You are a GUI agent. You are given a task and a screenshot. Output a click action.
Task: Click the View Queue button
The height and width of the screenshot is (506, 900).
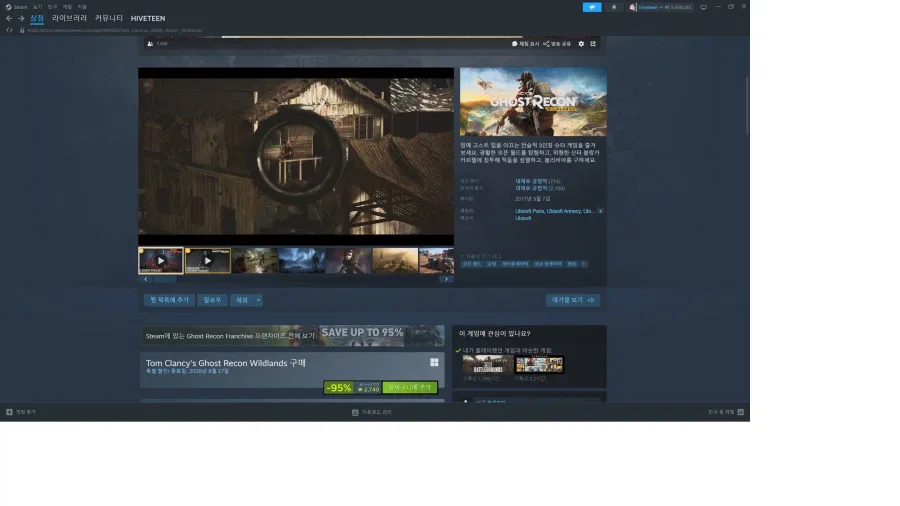(573, 300)
